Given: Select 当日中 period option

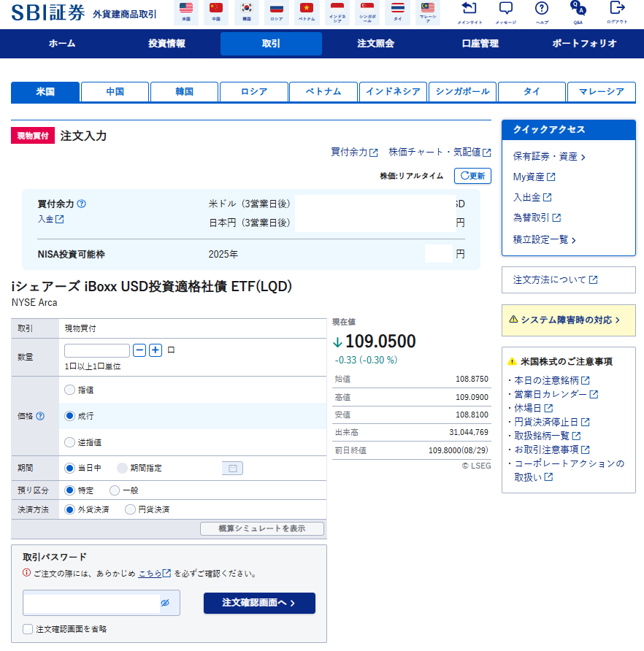Looking at the screenshot, I should coord(70,469).
